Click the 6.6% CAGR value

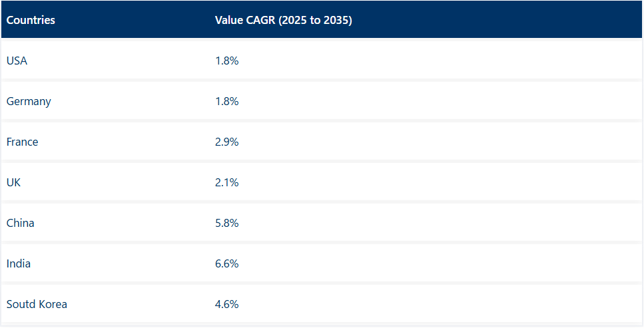(226, 263)
